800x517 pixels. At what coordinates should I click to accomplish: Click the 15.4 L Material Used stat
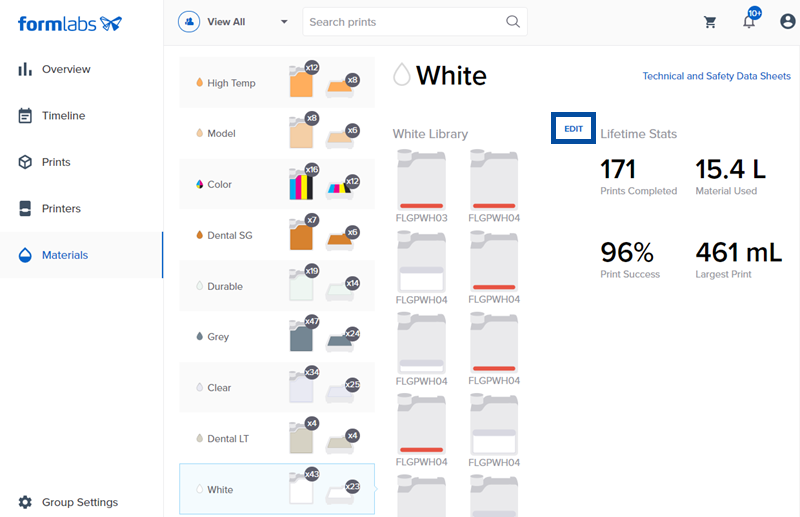731,177
